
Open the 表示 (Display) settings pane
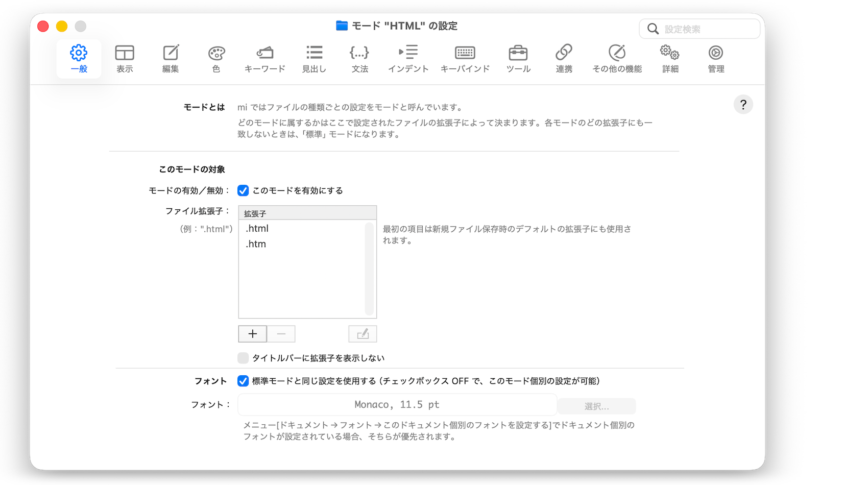[x=125, y=59]
